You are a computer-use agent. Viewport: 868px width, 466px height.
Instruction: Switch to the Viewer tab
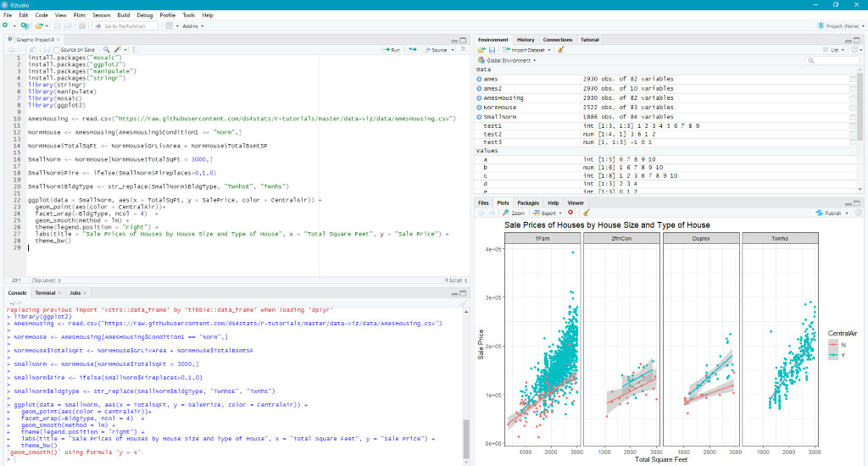pos(576,202)
